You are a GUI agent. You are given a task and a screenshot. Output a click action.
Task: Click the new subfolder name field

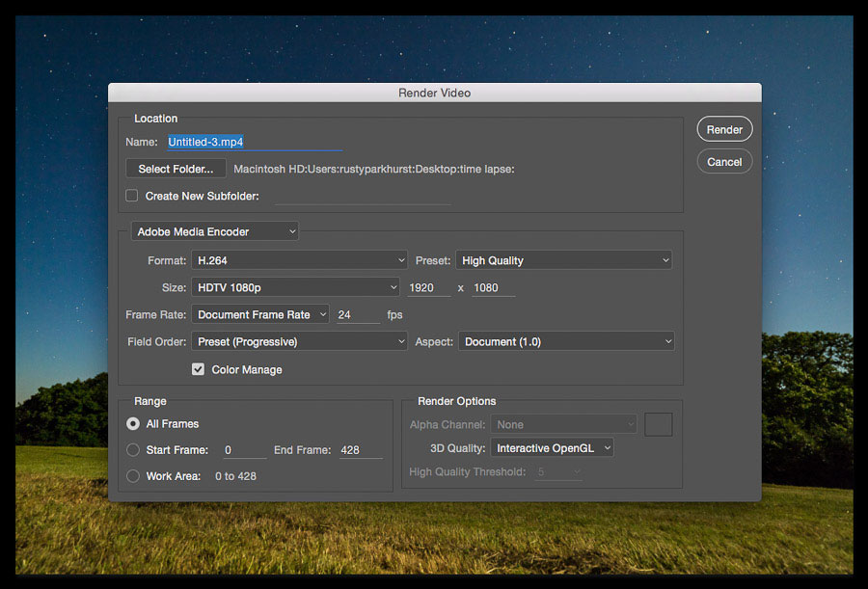363,197
